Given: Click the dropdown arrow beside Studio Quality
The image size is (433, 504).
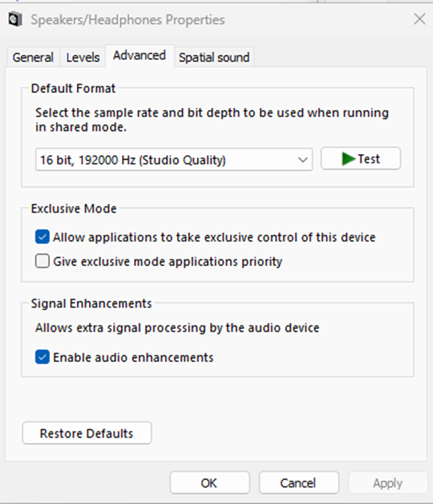Looking at the screenshot, I should [x=303, y=160].
